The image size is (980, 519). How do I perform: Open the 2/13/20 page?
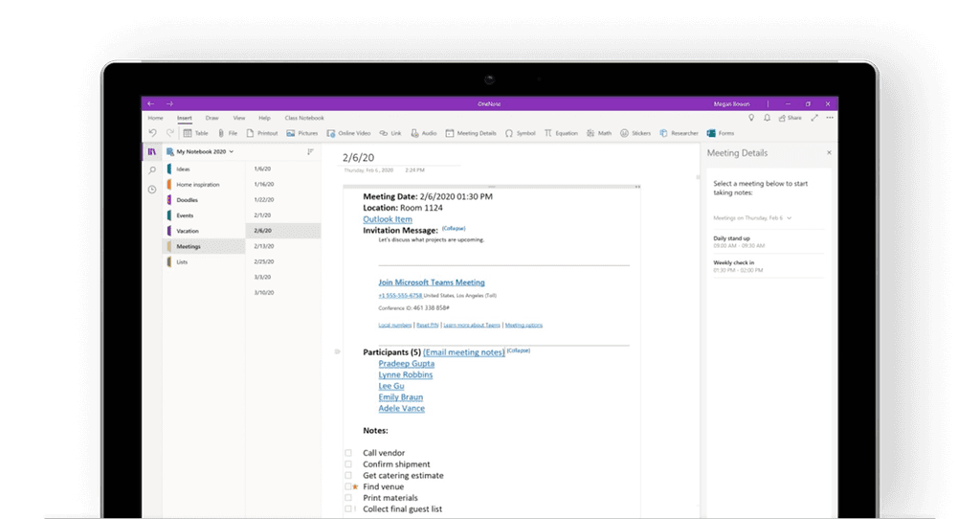[283, 246]
